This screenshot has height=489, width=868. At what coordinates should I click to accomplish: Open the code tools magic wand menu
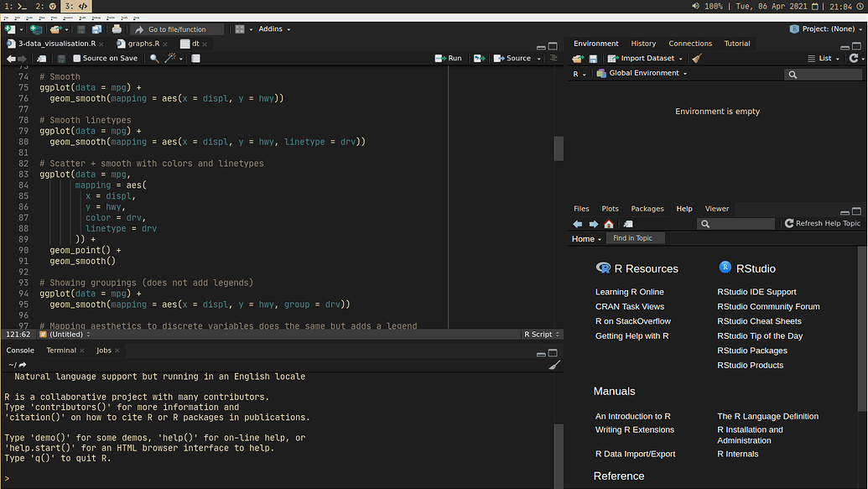tap(174, 58)
